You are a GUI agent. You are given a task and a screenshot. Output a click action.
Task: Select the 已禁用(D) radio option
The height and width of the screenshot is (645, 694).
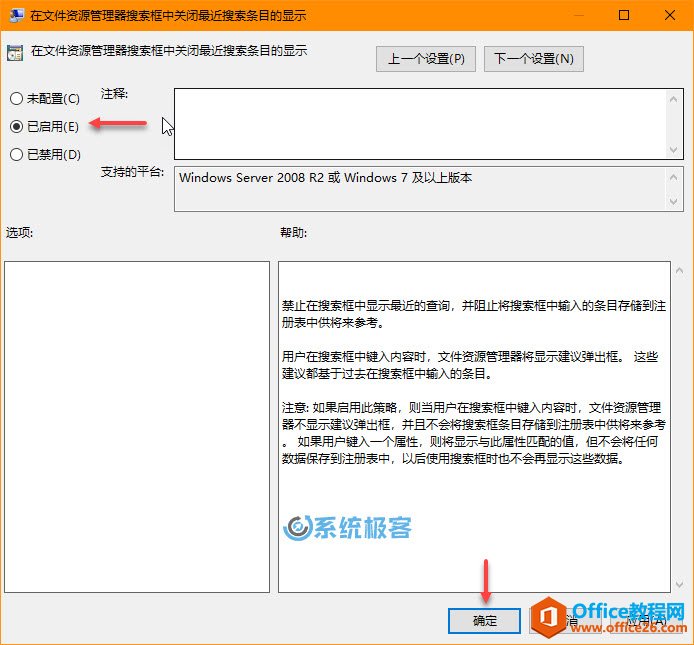(x=45, y=154)
